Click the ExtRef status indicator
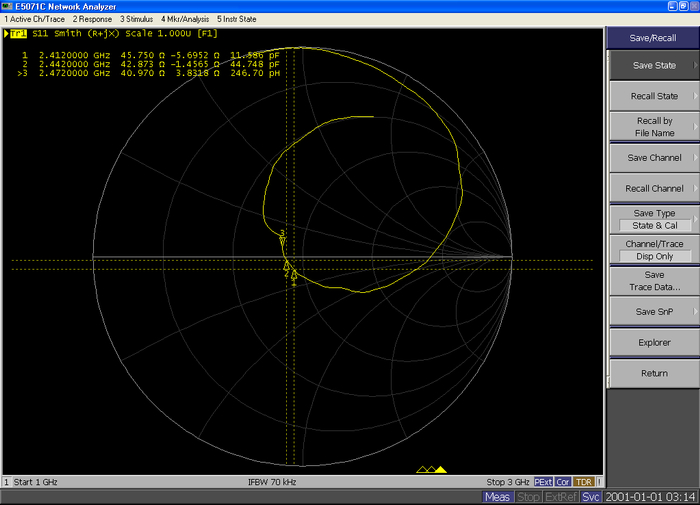This screenshot has height=505, width=700. tap(561, 497)
